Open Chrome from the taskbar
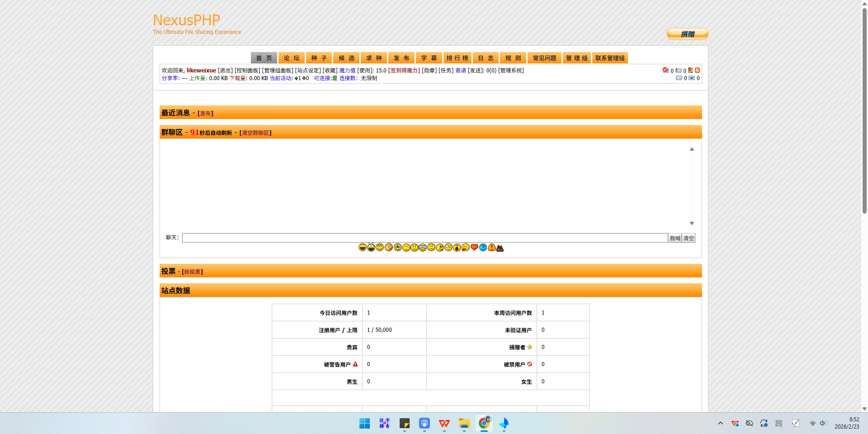 (x=484, y=423)
